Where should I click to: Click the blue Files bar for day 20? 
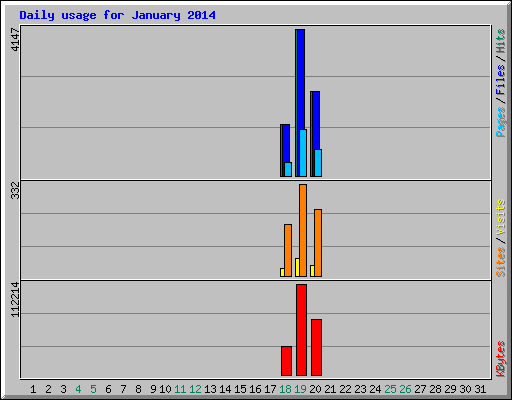click(x=316, y=120)
